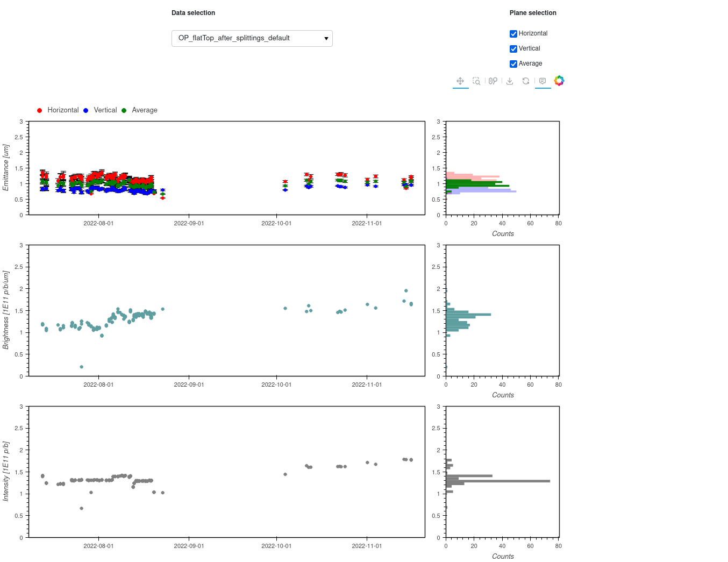Click the longest teal Brightness histogram bar
This screenshot has height=562, width=728.
468,314
